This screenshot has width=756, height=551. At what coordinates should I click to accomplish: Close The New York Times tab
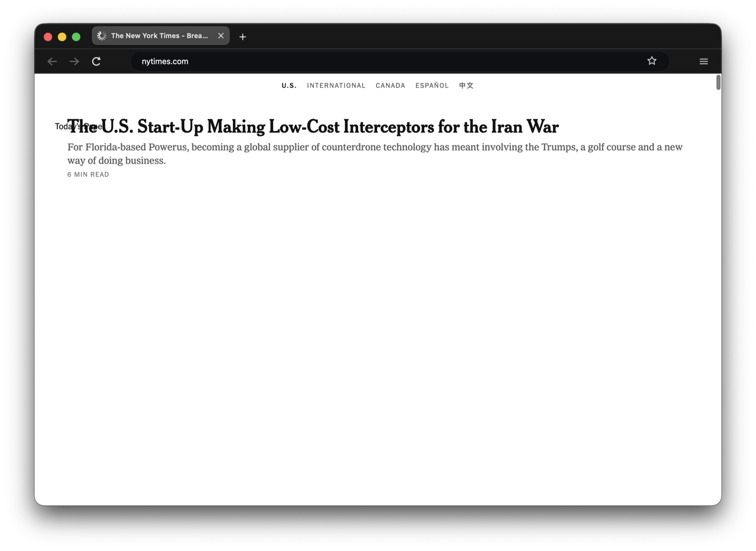221,36
